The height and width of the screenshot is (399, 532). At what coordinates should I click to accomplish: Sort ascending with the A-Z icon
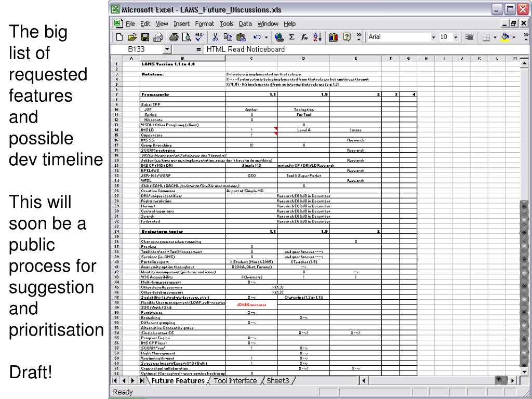point(317,37)
